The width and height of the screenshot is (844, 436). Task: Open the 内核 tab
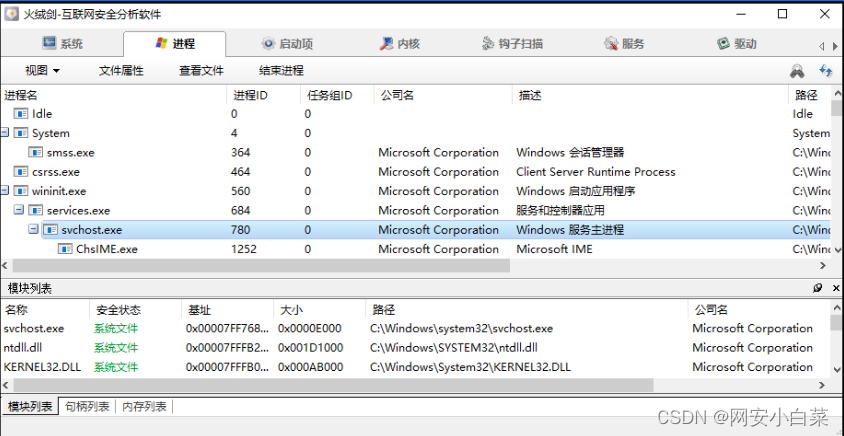click(x=399, y=44)
